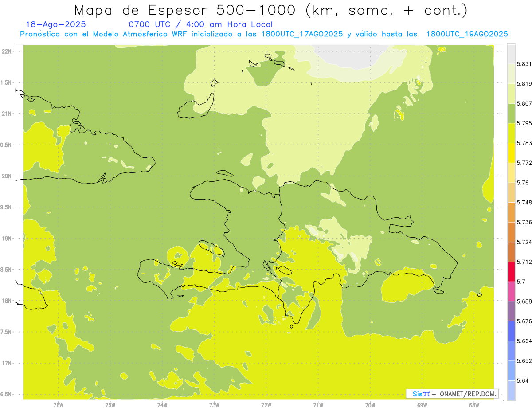
Task: Click the 5.7 colorbar value
Action: click(x=521, y=282)
